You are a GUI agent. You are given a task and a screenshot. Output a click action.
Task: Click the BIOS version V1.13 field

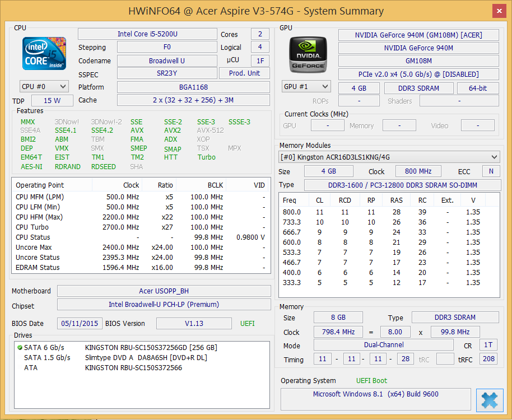(x=194, y=324)
